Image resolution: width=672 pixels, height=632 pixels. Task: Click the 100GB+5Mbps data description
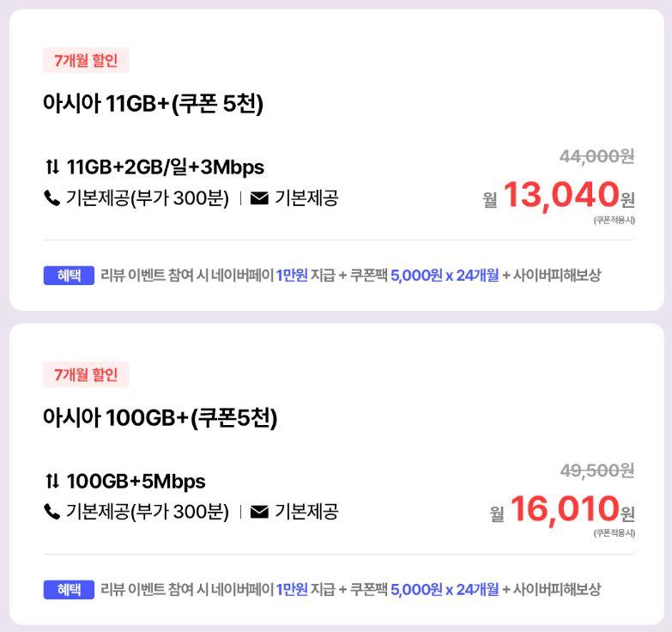pos(136,481)
